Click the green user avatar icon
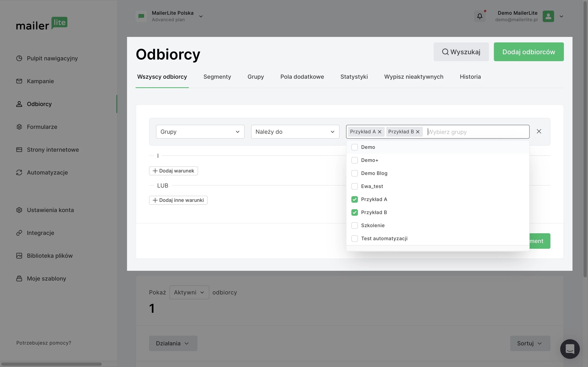Viewport: 588px width, 367px height. tap(548, 16)
